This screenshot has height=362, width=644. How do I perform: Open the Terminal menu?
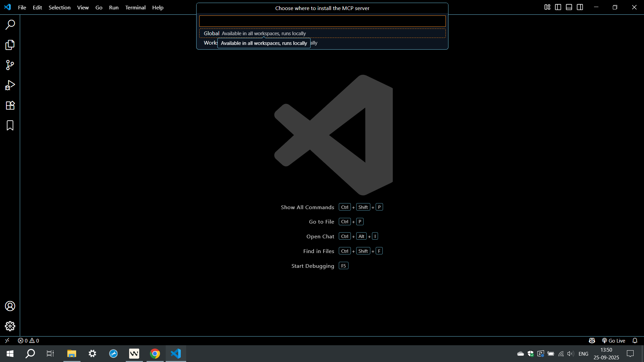[135, 7]
